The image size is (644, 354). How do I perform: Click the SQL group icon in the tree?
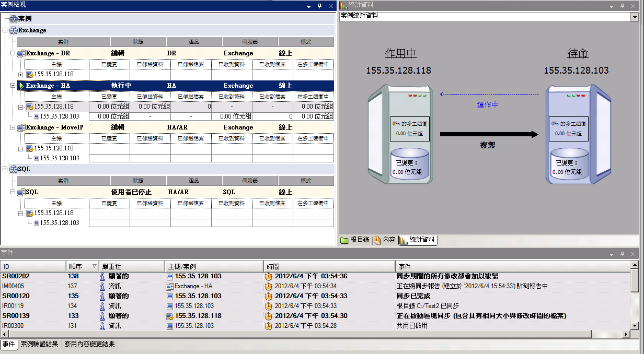[x=14, y=169]
